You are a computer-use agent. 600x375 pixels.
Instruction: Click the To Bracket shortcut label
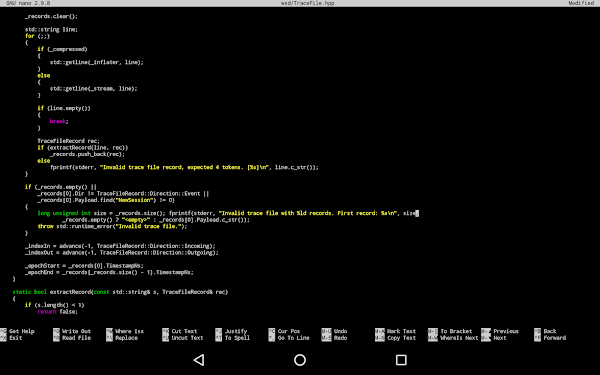(x=457, y=331)
